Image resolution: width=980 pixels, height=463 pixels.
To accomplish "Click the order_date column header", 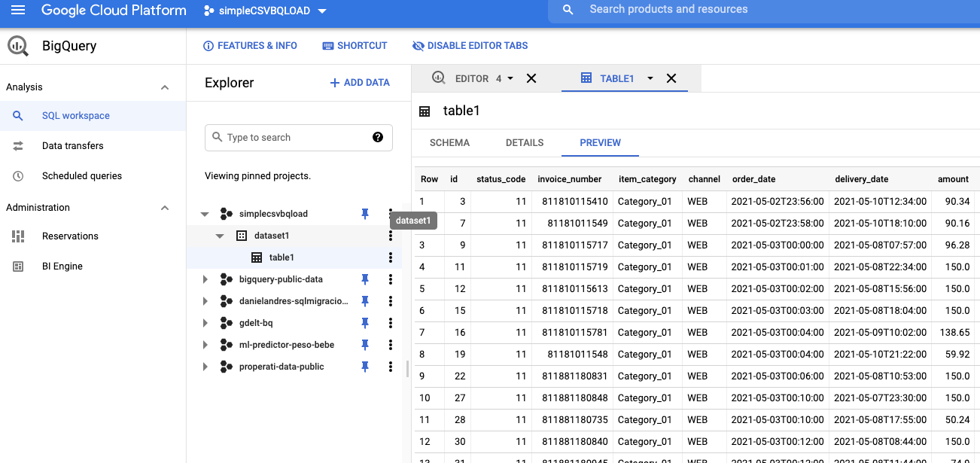I will pyautogui.click(x=753, y=179).
